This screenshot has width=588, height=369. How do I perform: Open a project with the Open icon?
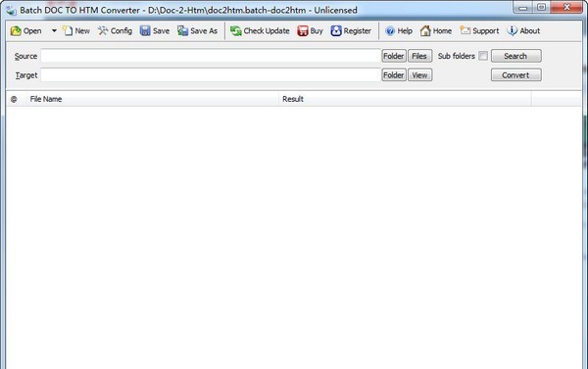pyautogui.click(x=25, y=31)
